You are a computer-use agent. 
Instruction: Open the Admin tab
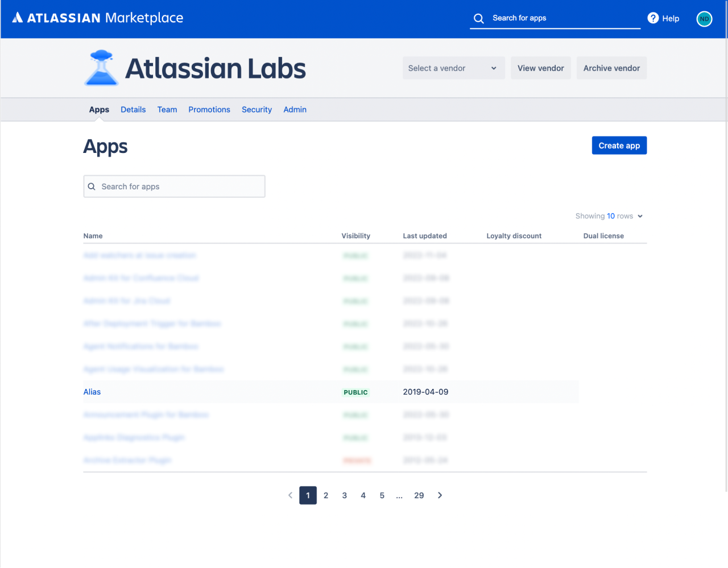[295, 110]
